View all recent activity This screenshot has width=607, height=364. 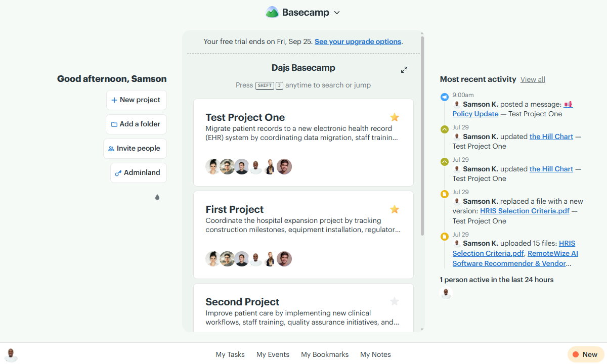point(533,79)
